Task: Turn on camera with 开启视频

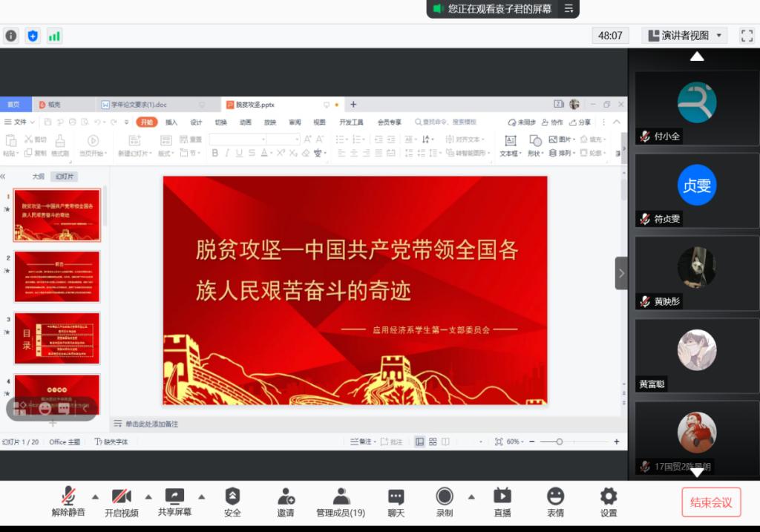Action: click(x=121, y=496)
